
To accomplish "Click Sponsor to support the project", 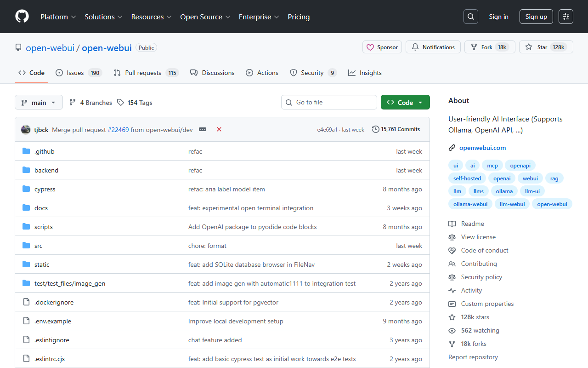I will pos(382,46).
